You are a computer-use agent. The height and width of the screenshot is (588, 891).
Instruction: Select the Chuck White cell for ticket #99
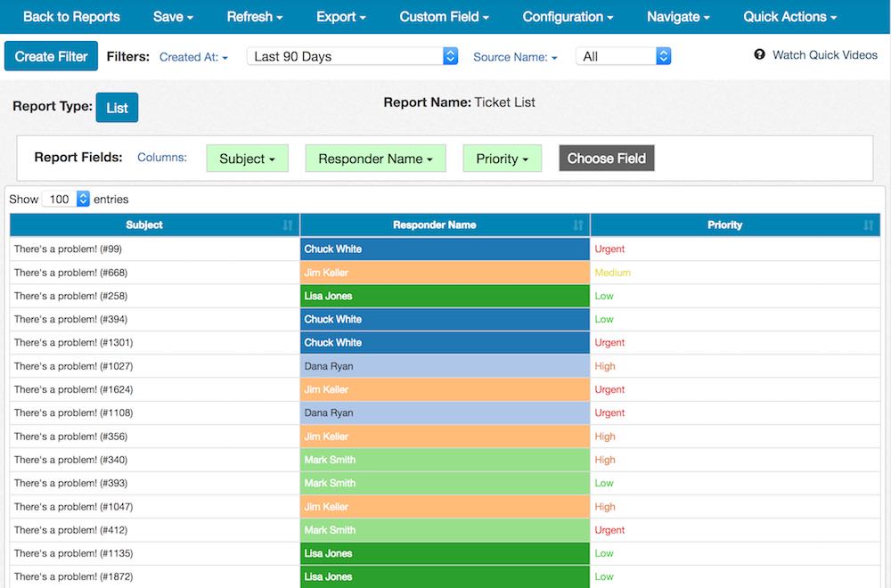[x=445, y=249]
